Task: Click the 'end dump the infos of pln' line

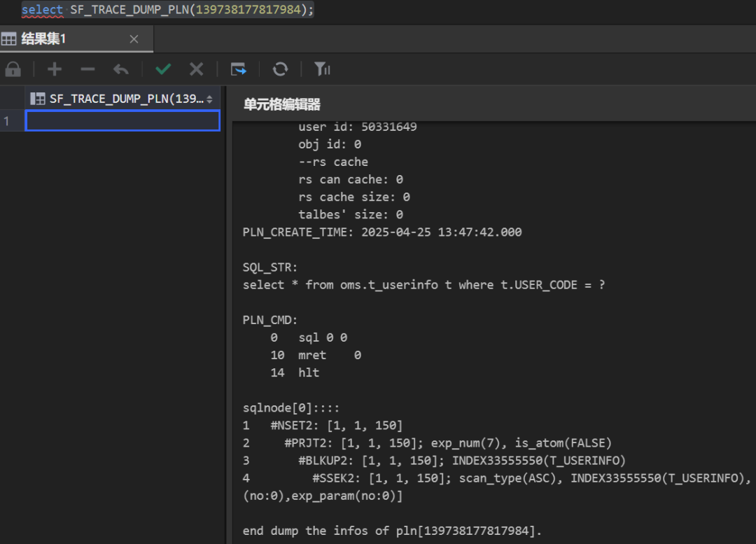Action: click(x=392, y=531)
